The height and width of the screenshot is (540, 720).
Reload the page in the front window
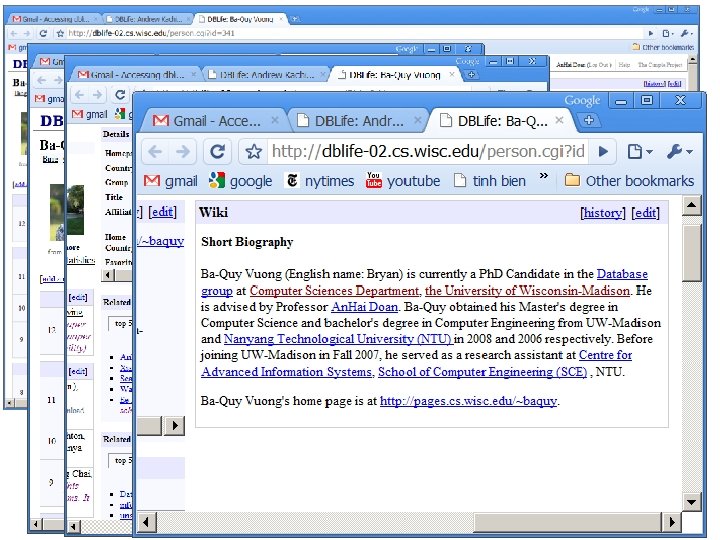pyautogui.click(x=217, y=151)
